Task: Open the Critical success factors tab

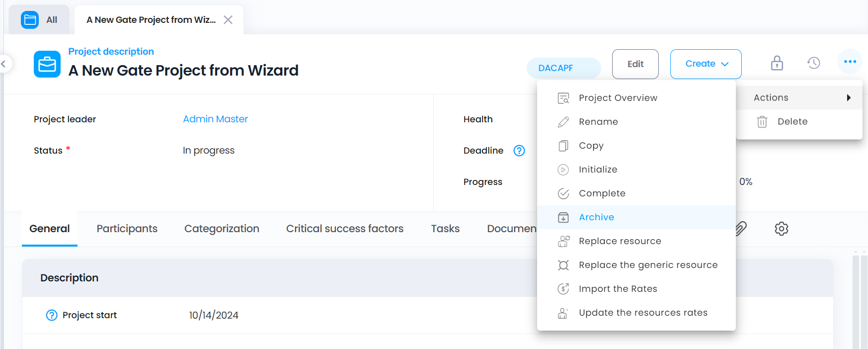Action: (x=345, y=229)
